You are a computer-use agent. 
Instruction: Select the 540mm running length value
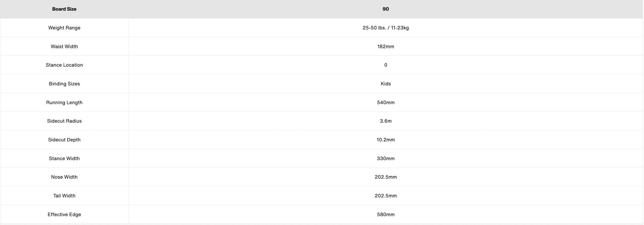(x=386, y=103)
